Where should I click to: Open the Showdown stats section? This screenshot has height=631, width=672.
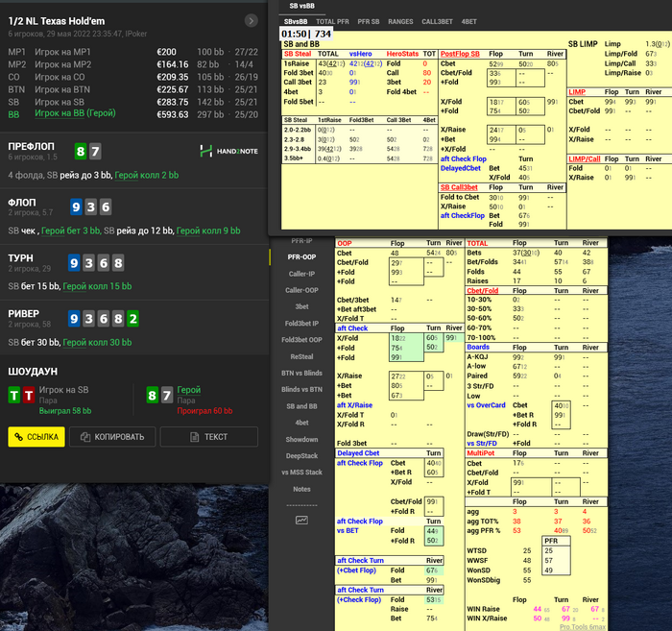(x=301, y=439)
